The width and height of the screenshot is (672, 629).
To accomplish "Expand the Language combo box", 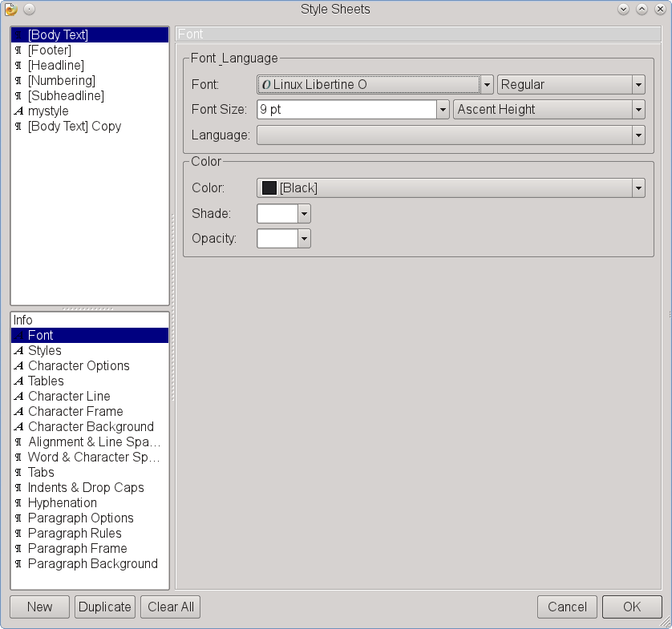I will (638, 135).
